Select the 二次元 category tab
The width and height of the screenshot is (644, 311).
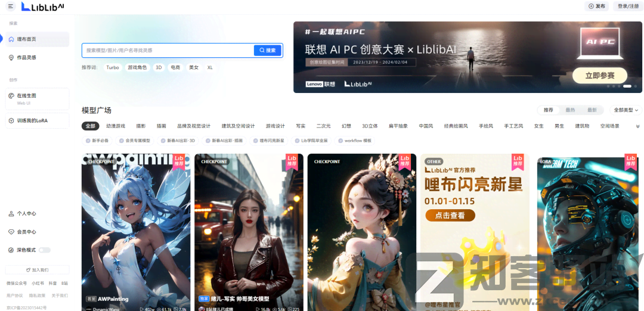pos(323,126)
